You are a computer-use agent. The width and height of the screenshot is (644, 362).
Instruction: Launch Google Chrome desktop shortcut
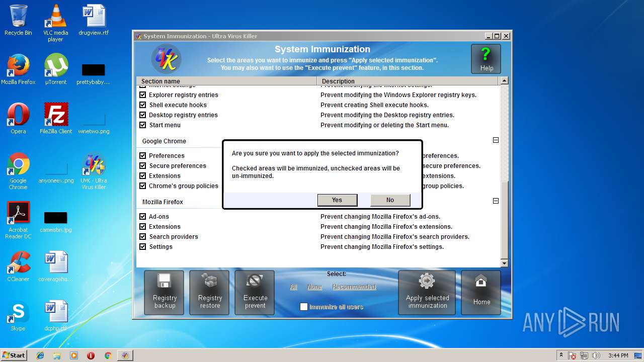point(18,171)
